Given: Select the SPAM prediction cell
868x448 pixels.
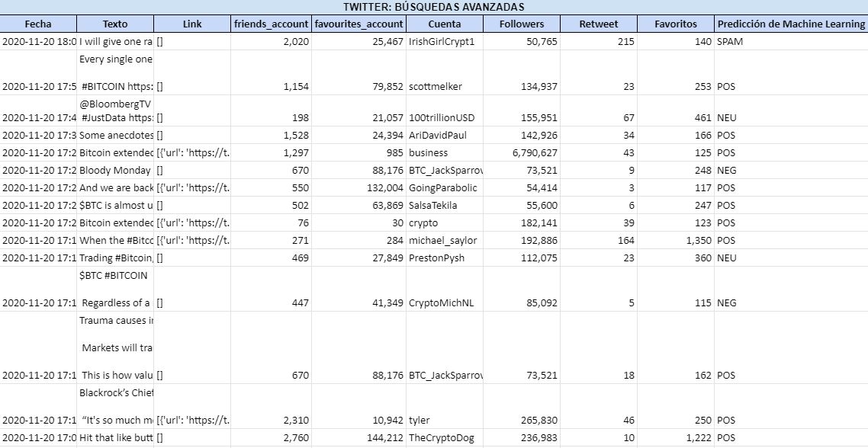Looking at the screenshot, I should click(x=730, y=42).
